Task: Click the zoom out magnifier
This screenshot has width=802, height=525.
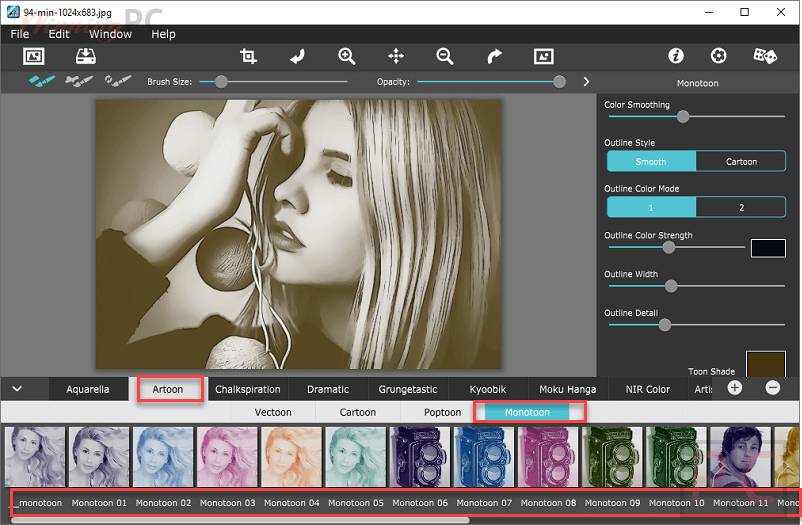Action: 444,56
